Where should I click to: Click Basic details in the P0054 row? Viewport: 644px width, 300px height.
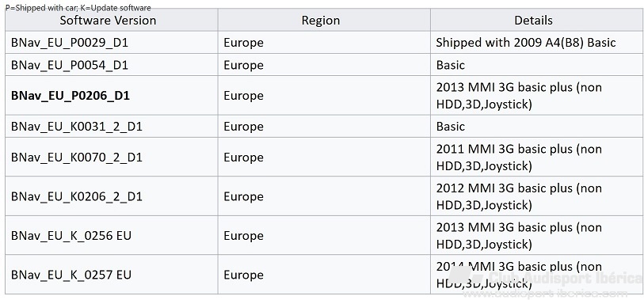pos(451,65)
